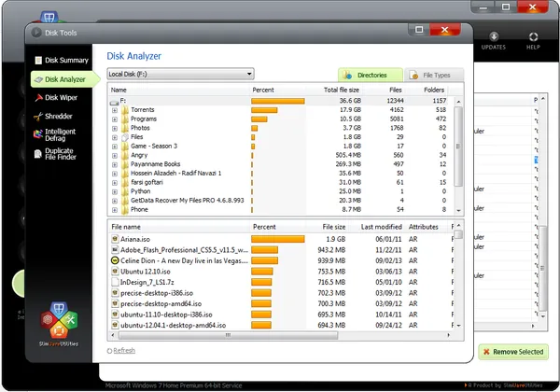
Task: Sort files by Attributes column
Action: click(x=423, y=227)
